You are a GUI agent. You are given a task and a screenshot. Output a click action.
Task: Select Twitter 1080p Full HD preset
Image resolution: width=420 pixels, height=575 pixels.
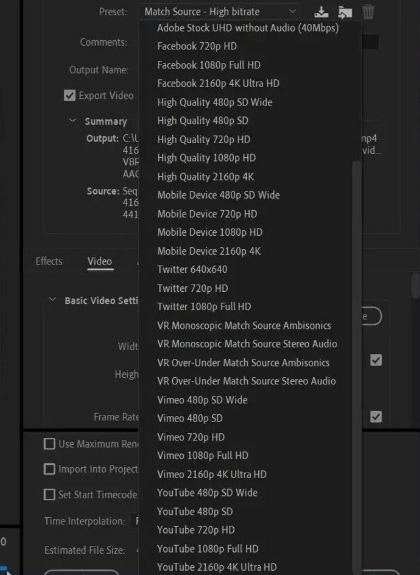[x=204, y=307]
